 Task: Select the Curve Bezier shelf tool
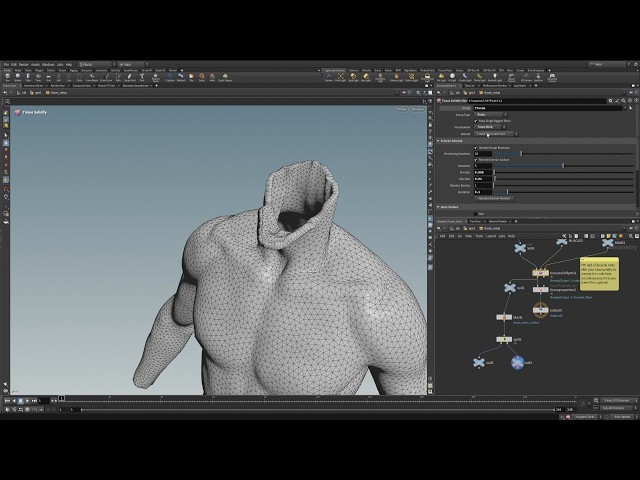pyautogui.click(x=92, y=77)
